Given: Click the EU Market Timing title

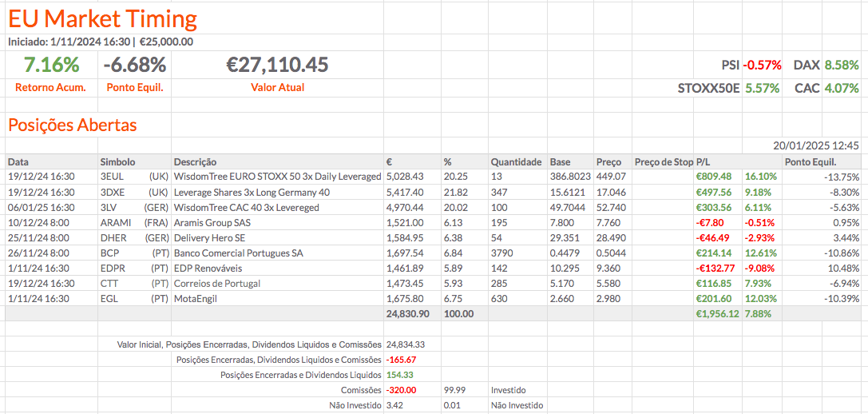Looking at the screenshot, I should click(103, 18).
